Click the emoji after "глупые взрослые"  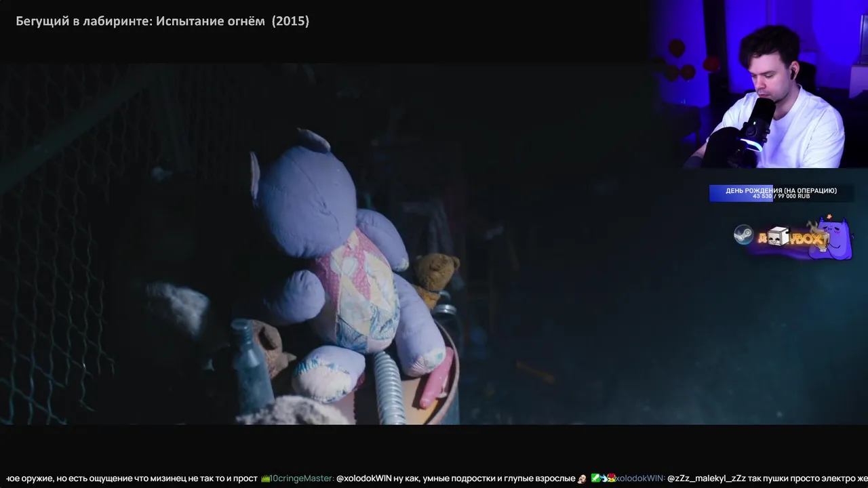tap(582, 479)
